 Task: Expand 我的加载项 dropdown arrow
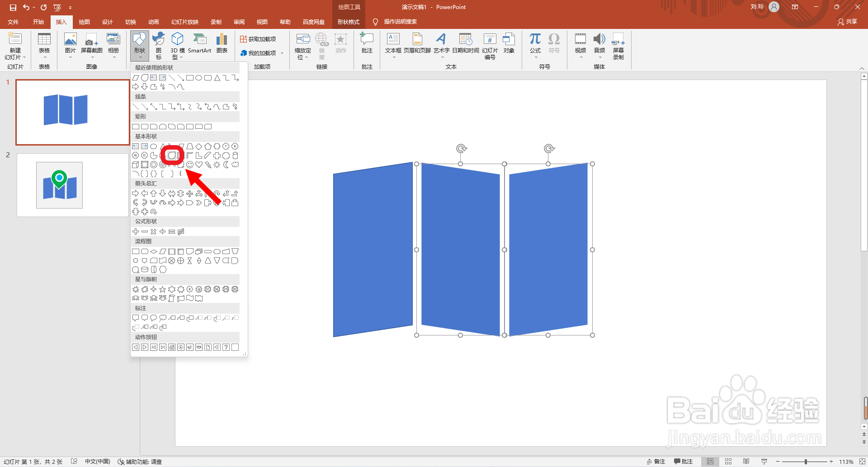point(282,53)
